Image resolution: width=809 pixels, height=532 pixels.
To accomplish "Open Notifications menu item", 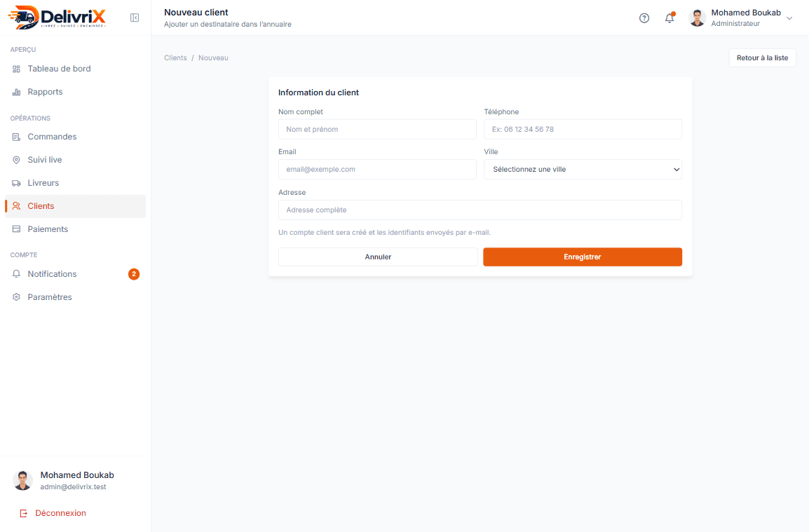I will (x=75, y=274).
